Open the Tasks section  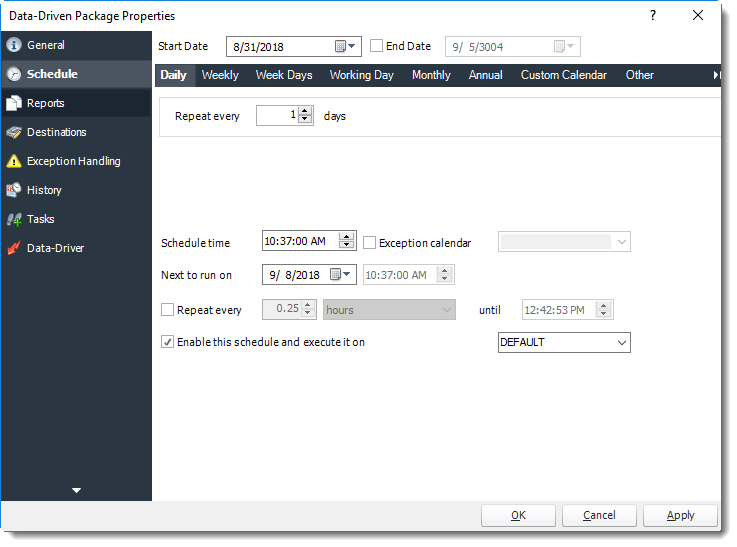tap(76, 219)
